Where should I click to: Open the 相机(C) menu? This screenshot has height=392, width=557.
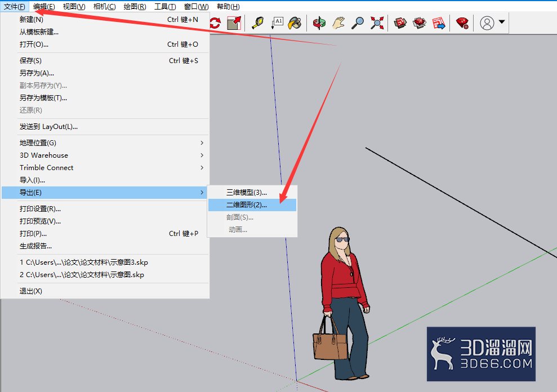tap(104, 7)
